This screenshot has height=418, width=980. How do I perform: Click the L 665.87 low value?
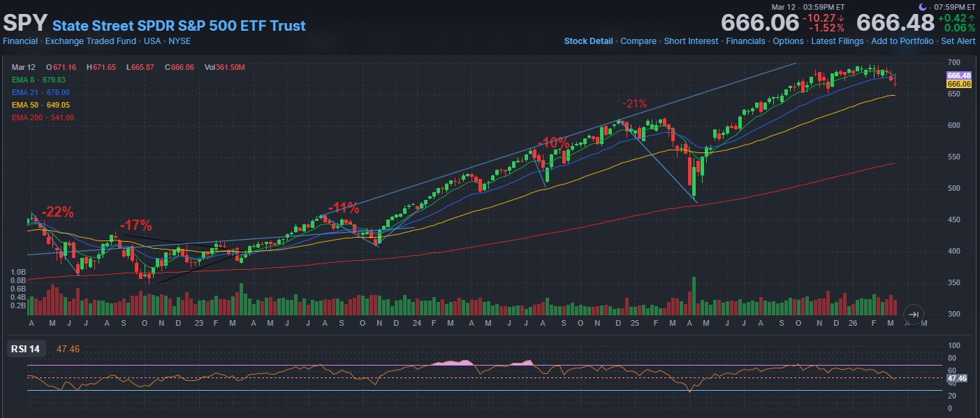(x=141, y=67)
